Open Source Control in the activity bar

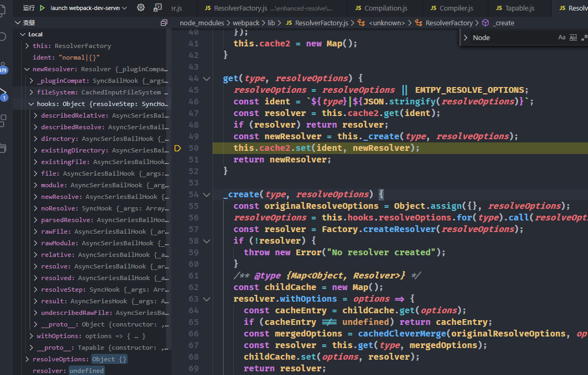[x=3, y=66]
